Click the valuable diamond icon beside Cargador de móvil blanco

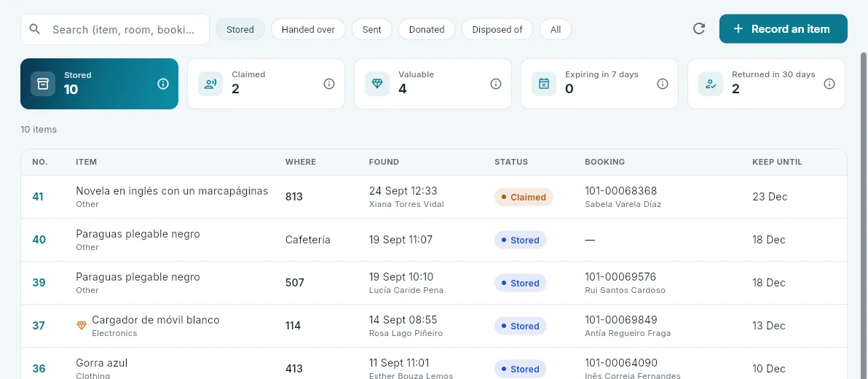pyautogui.click(x=82, y=326)
